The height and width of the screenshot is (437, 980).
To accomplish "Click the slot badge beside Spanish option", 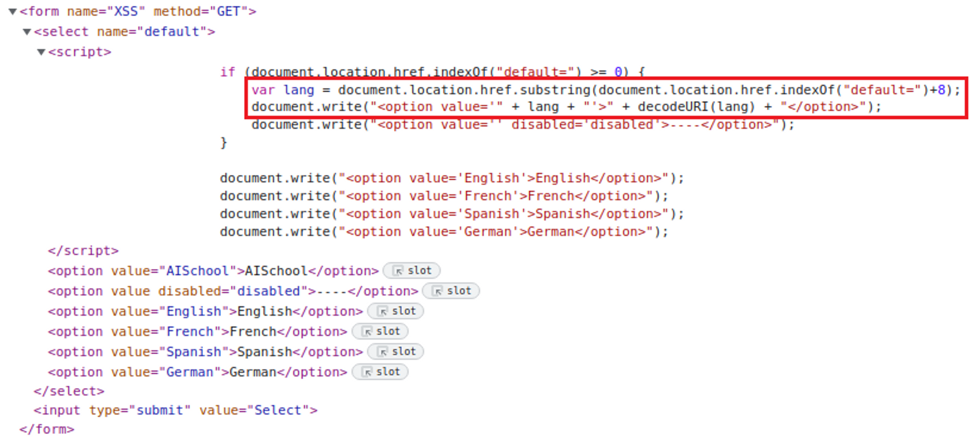I will 396,351.
